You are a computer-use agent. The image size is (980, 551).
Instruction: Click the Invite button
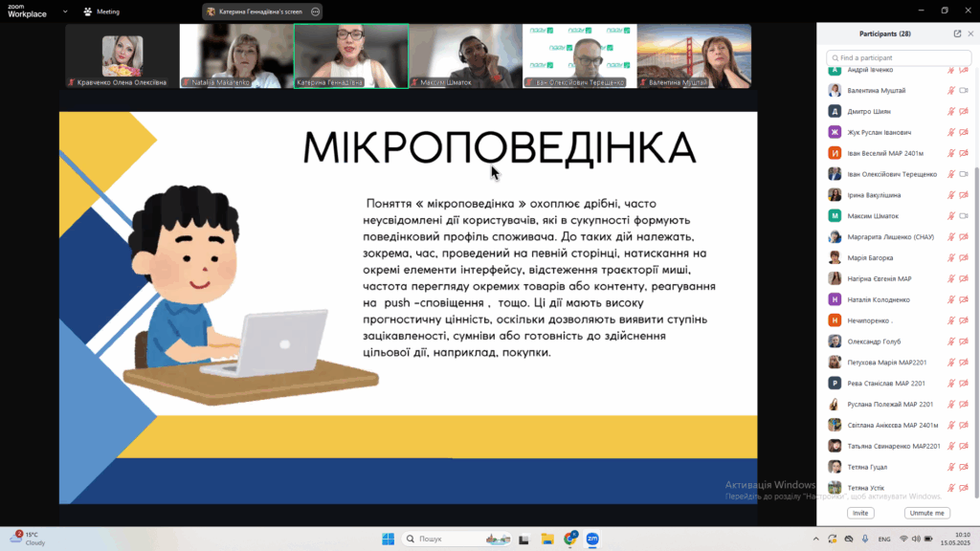860,513
